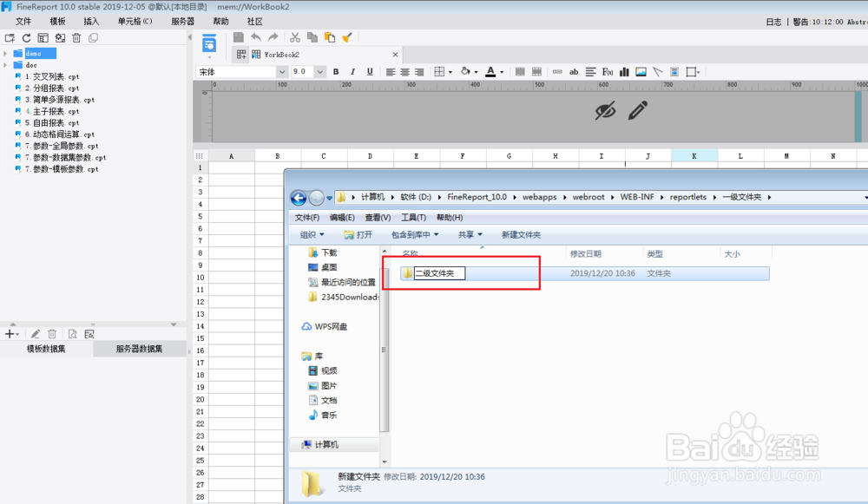Go back with Explorer's back arrow

299,198
